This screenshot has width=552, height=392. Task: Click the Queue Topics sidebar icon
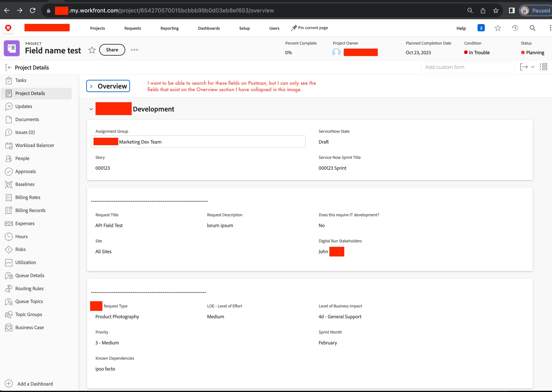pyautogui.click(x=9, y=301)
